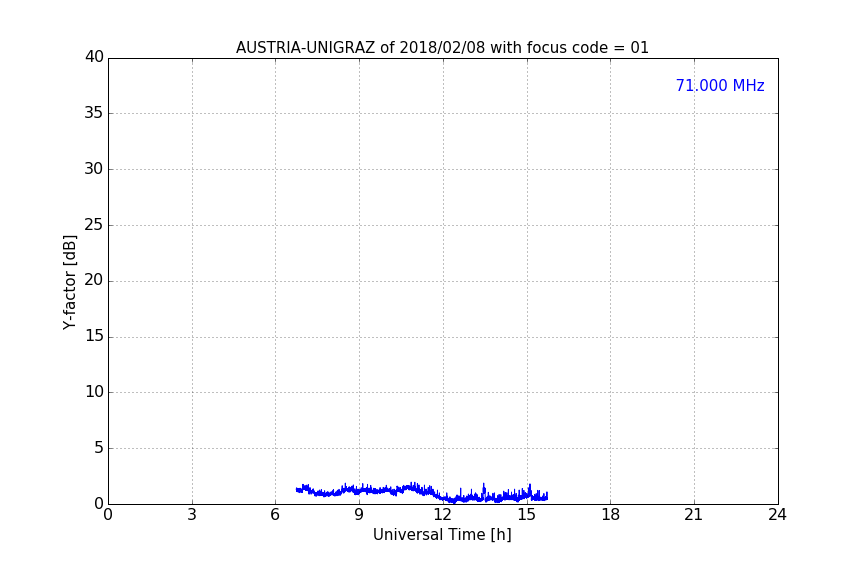Click the blue 71.000 MHz frequency label

coord(720,86)
